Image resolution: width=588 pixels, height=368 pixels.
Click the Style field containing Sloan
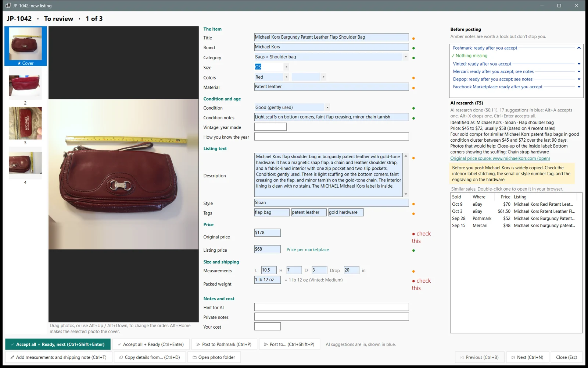331,203
